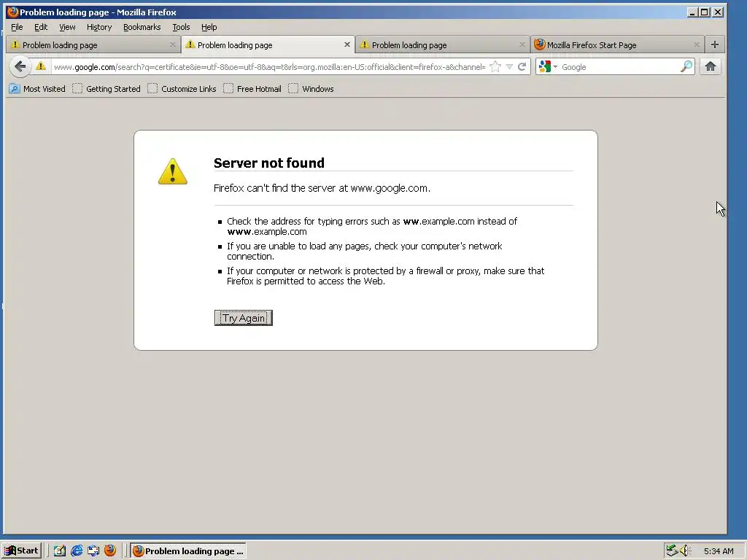
Task: Go to the Home page icon
Action: coord(711,66)
